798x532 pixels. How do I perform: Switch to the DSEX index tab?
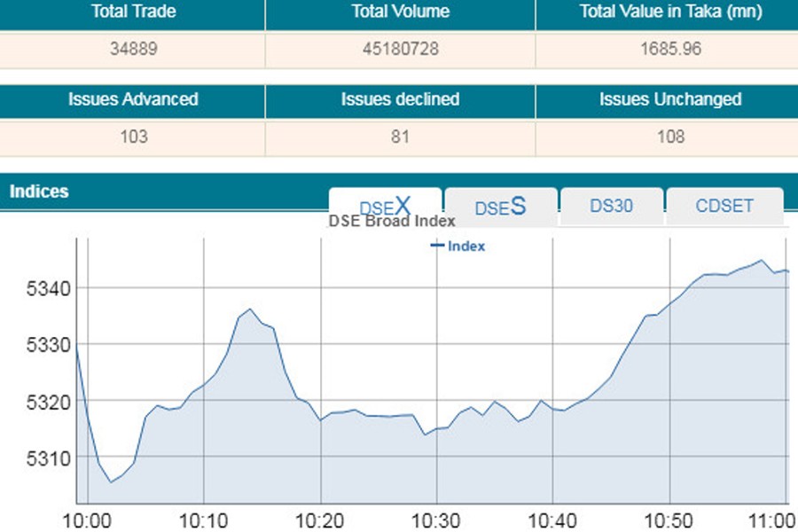click(385, 206)
